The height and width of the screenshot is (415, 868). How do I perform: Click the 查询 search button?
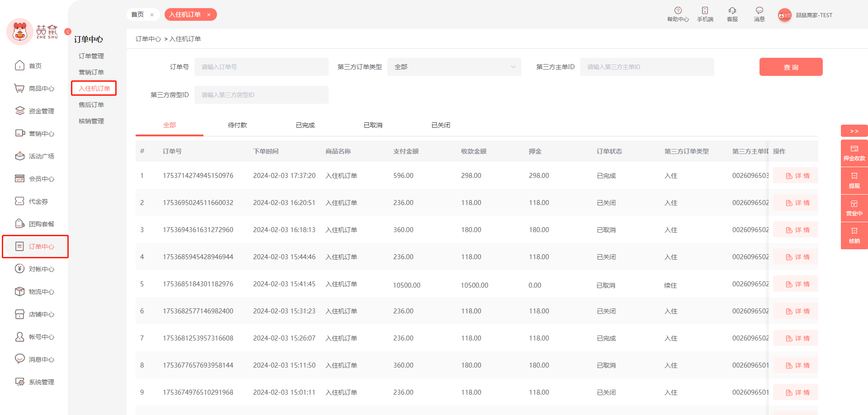click(x=791, y=67)
